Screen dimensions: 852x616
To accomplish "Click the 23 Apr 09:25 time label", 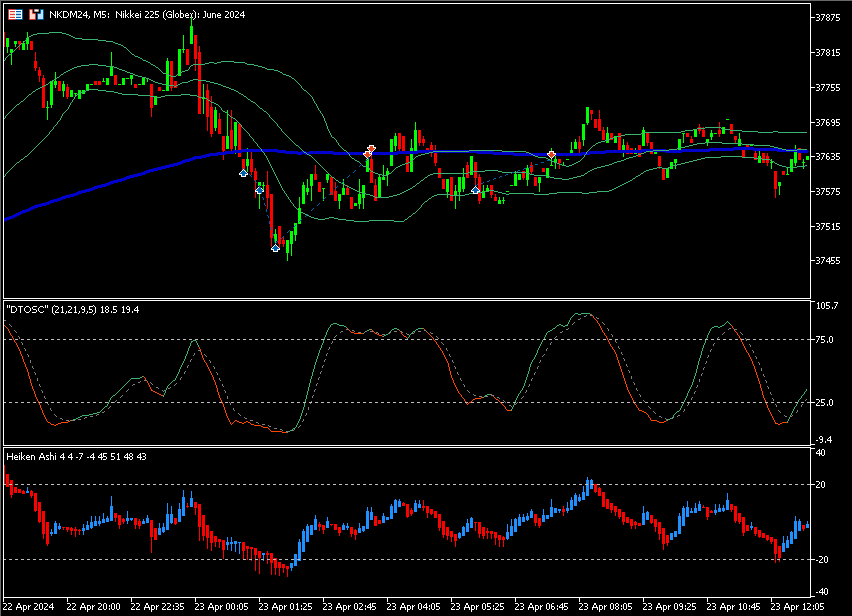I will [669, 607].
